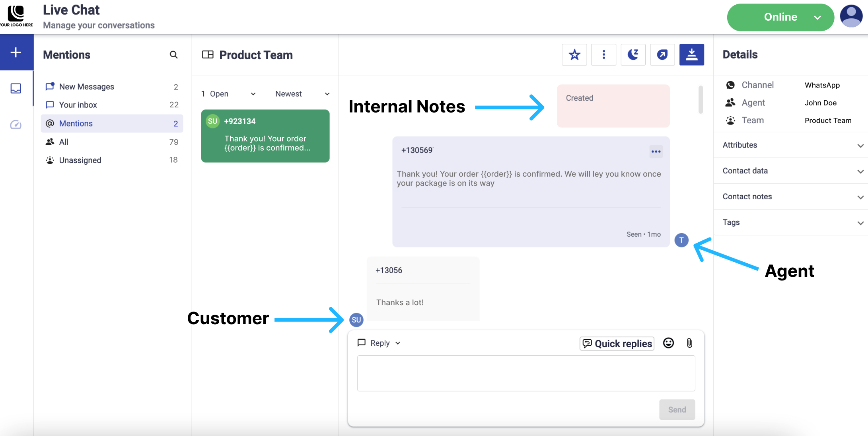
Task: Attach a file with paperclip icon
Action: coord(689,343)
